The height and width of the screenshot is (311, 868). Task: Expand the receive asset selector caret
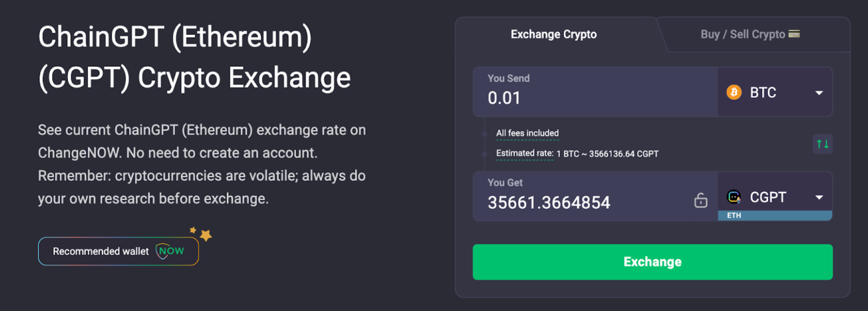[818, 197]
